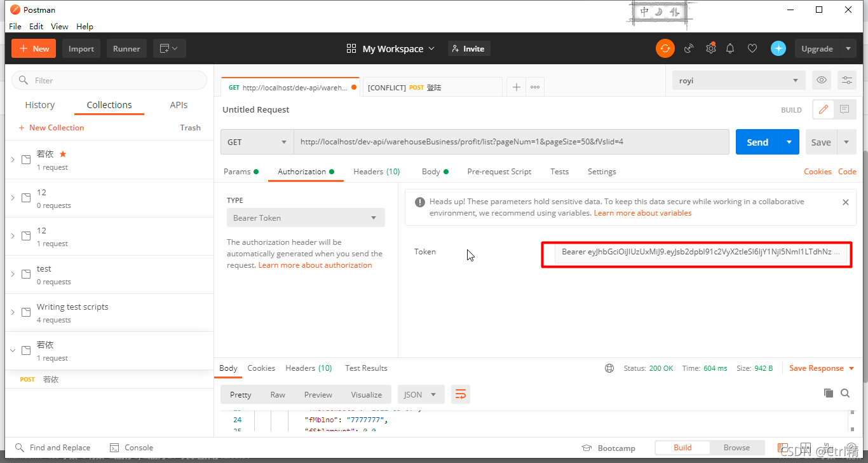This screenshot has height=463, width=868.
Task: Toggle the wrap lines icon in response
Action: [461, 394]
